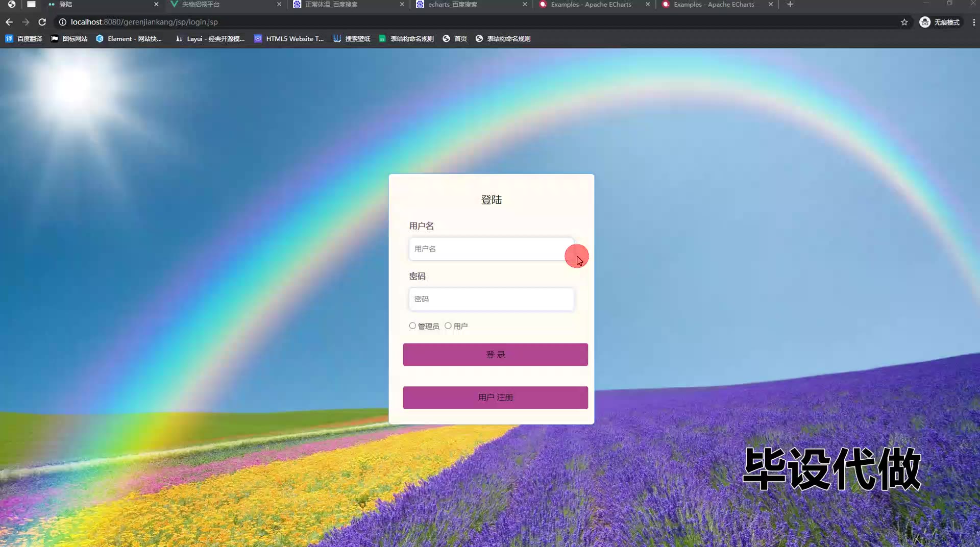Screen dimensions: 980x547
Task: Click the address bar URL field
Action: click(x=480, y=22)
